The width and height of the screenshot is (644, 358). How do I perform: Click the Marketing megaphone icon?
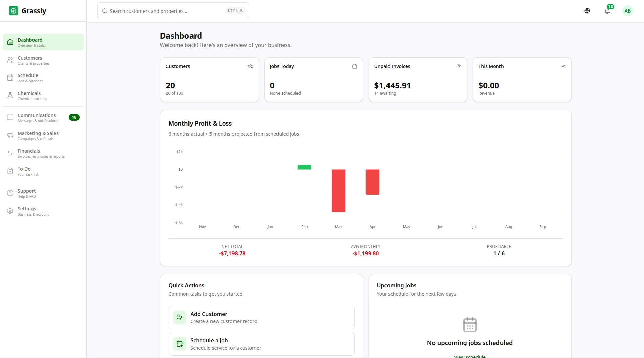pyautogui.click(x=10, y=136)
